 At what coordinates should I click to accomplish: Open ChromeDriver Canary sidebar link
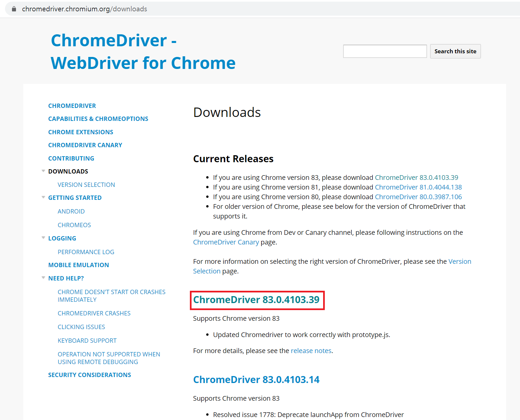85,145
